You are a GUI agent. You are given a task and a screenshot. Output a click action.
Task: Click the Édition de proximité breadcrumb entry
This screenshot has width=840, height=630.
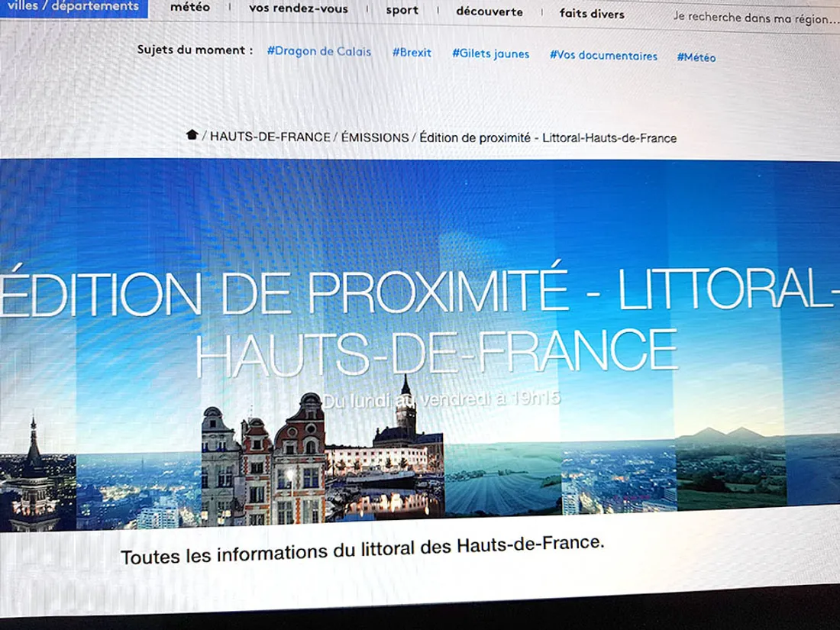(x=548, y=138)
